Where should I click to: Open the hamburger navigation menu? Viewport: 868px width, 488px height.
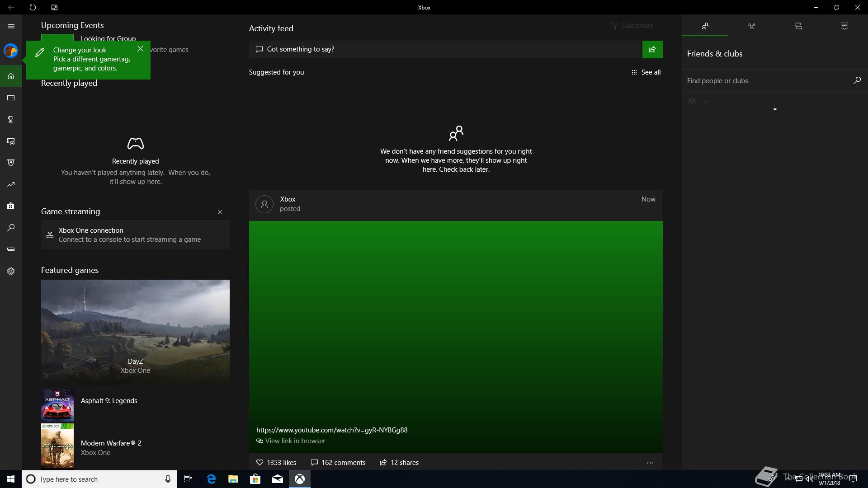(11, 26)
